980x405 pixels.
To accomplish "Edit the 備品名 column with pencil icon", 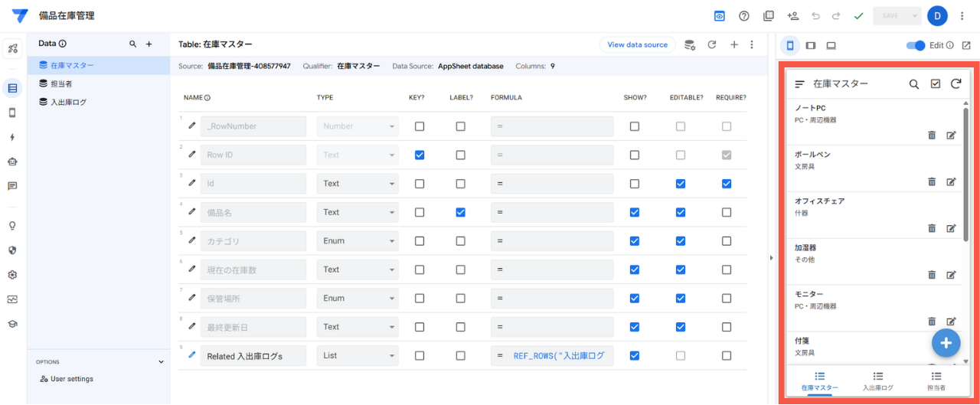I will coord(192,211).
